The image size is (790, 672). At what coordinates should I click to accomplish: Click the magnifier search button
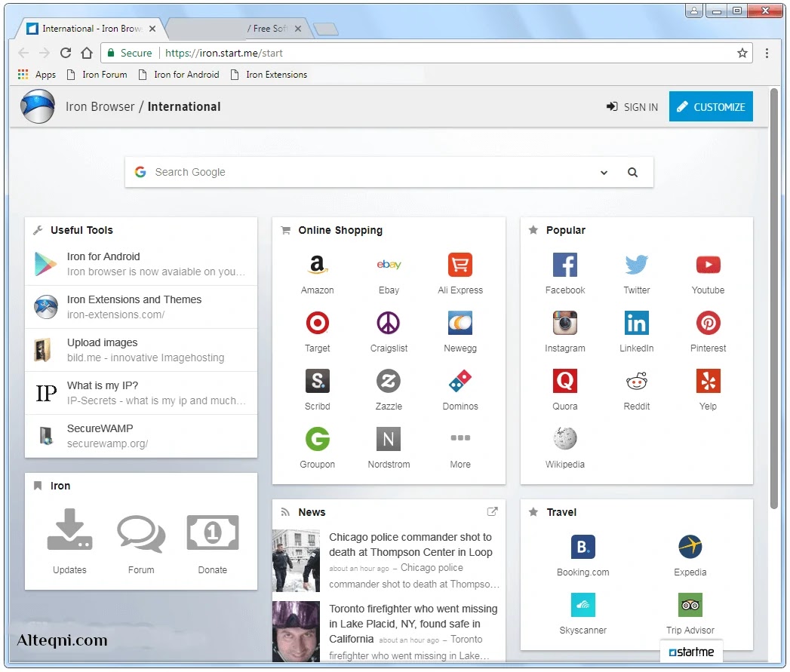[632, 173]
